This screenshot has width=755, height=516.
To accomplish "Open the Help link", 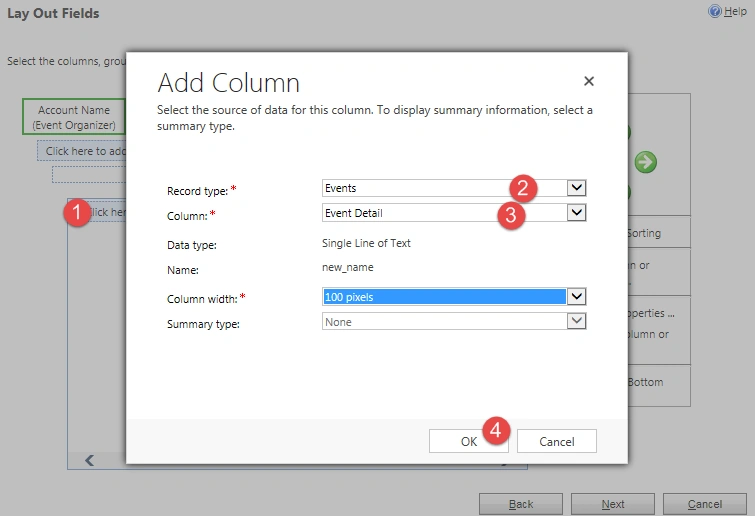I will click(735, 11).
